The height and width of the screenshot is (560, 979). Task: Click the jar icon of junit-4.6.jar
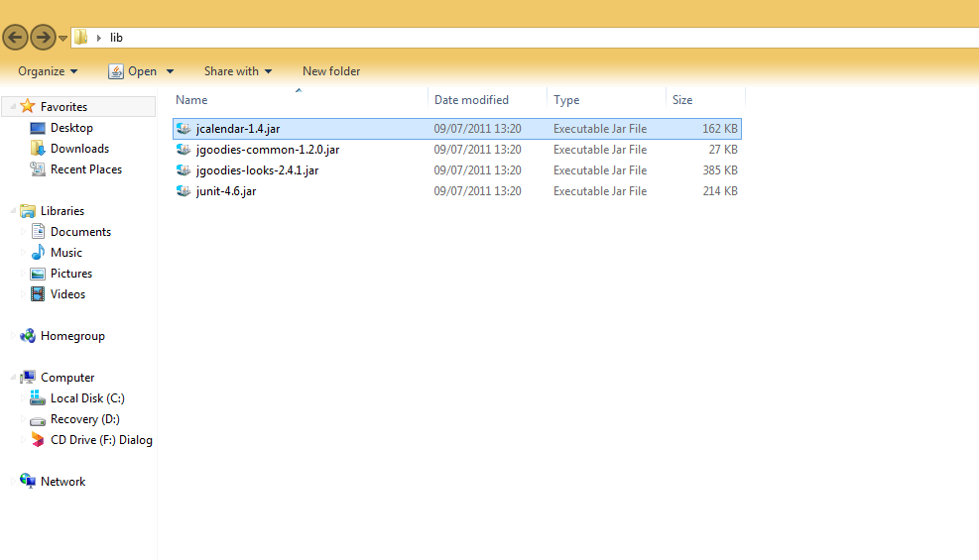tap(184, 191)
